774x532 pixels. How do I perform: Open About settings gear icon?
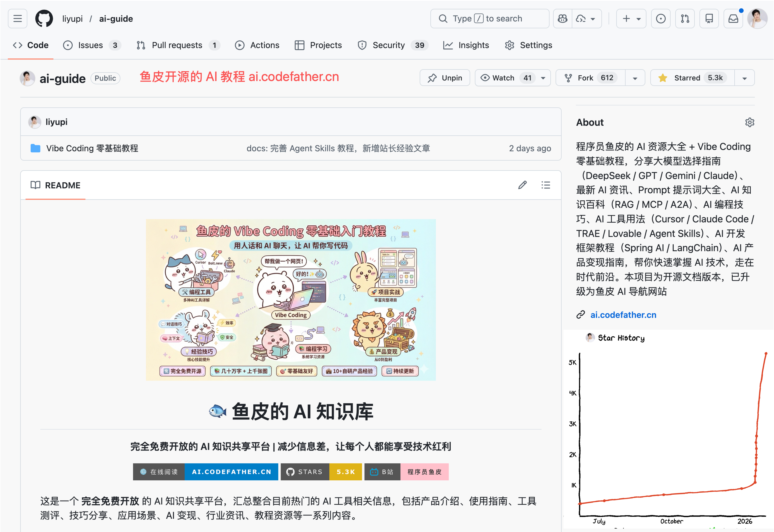click(x=749, y=122)
